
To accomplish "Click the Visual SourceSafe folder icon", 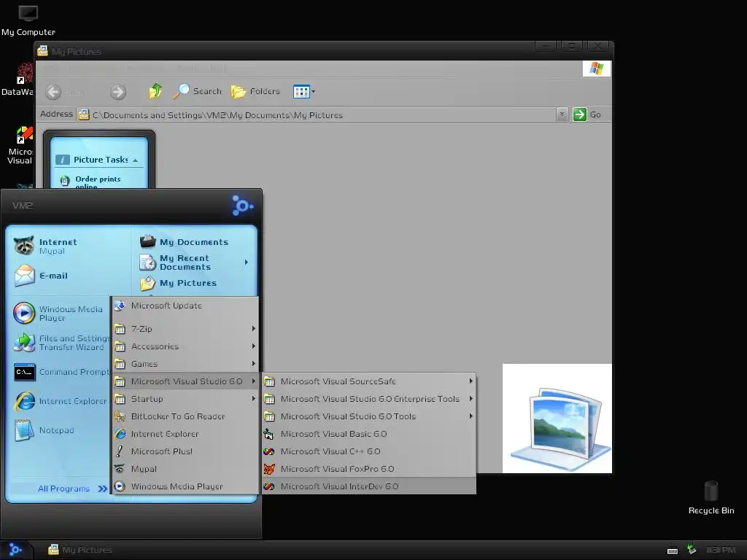I will (269, 381).
